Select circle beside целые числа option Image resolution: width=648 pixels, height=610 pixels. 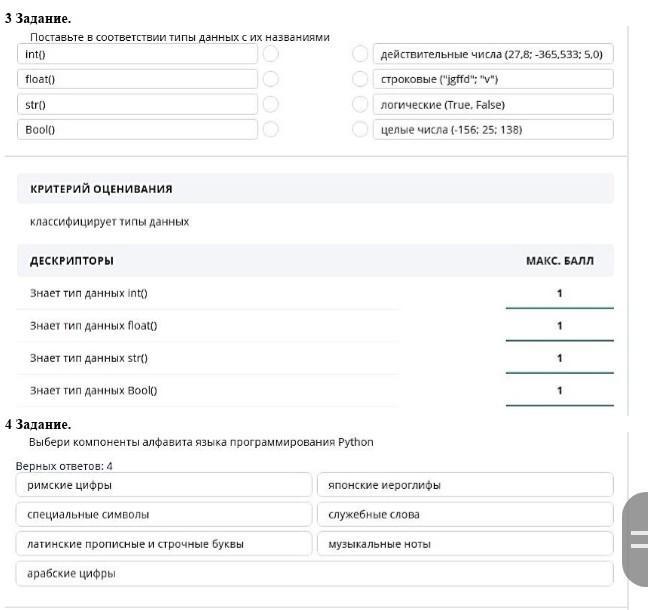pyautogui.click(x=360, y=129)
